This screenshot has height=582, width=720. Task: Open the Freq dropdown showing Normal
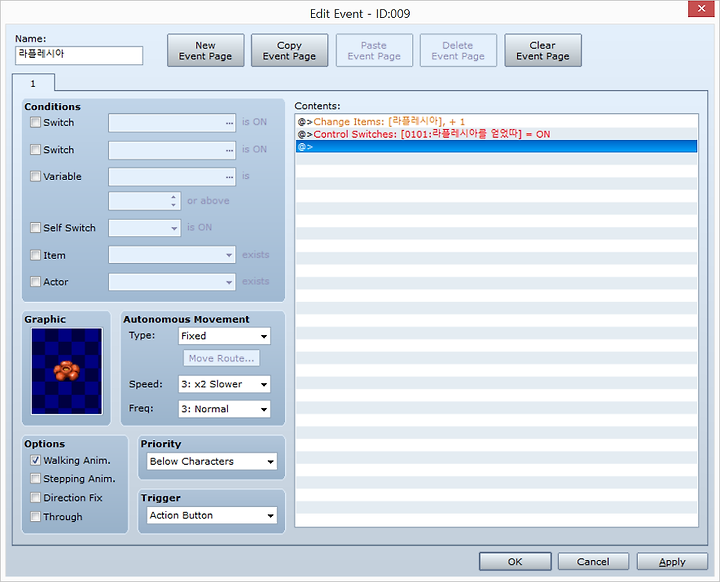tap(224, 409)
